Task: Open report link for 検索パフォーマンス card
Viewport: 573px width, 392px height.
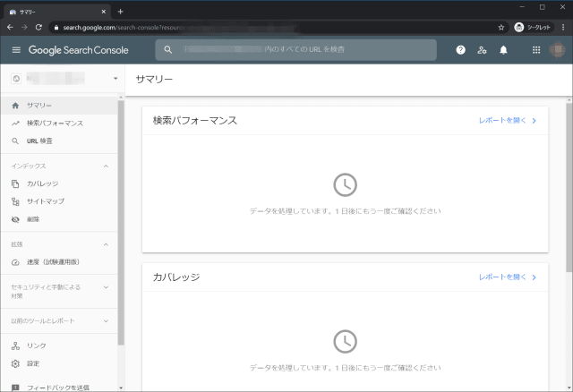Action: (508, 121)
